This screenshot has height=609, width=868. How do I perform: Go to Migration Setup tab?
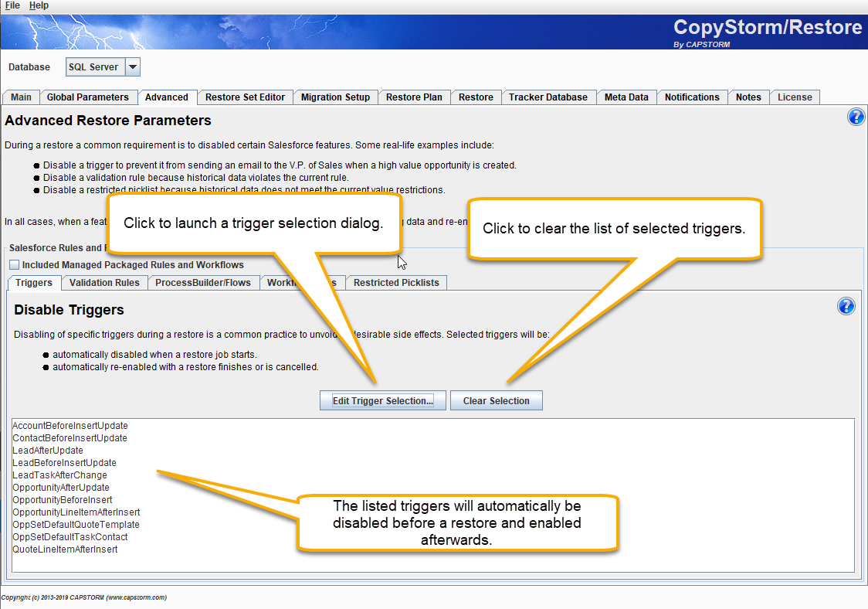pos(335,97)
